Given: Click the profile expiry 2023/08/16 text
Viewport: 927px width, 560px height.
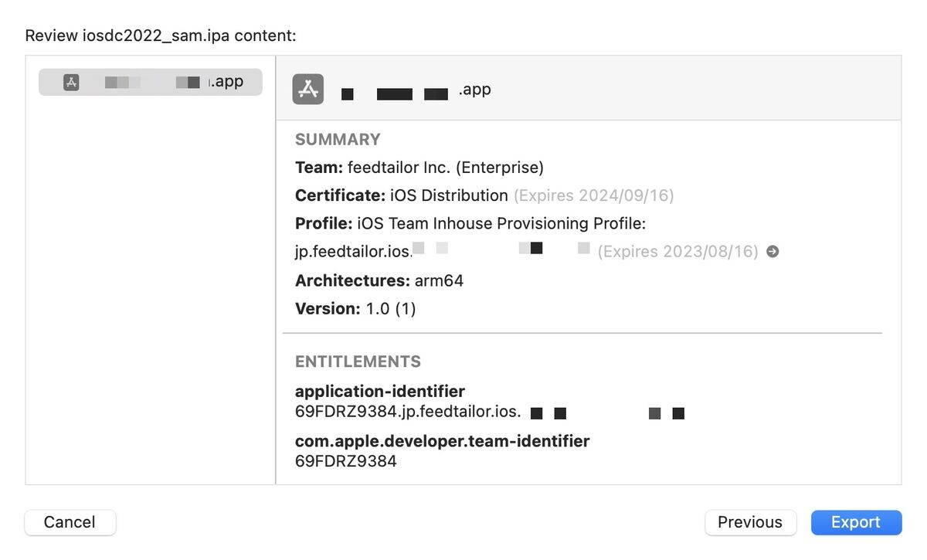Looking at the screenshot, I should click(678, 252).
